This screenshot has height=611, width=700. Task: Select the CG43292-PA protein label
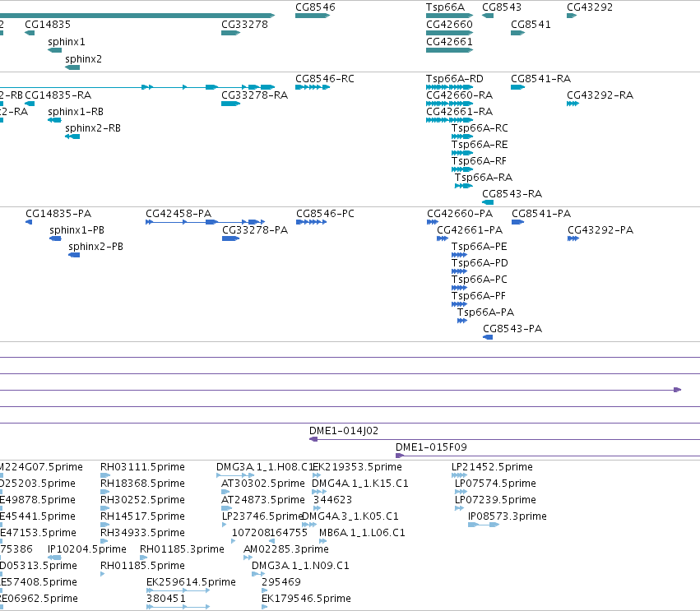click(600, 230)
